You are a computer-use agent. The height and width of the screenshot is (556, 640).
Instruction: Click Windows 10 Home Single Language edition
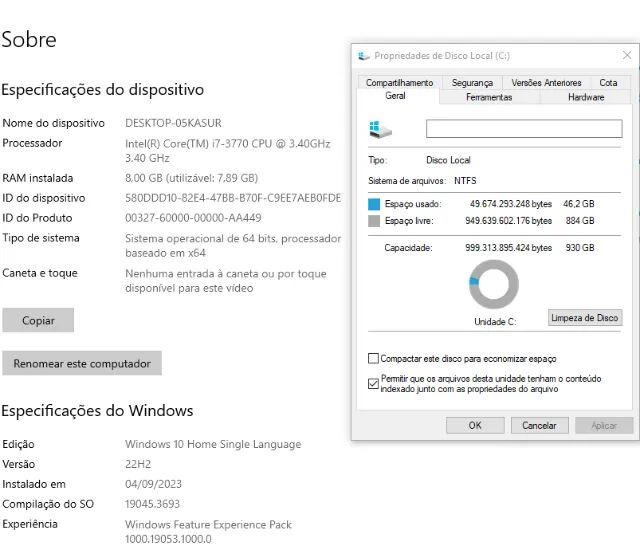click(x=213, y=444)
